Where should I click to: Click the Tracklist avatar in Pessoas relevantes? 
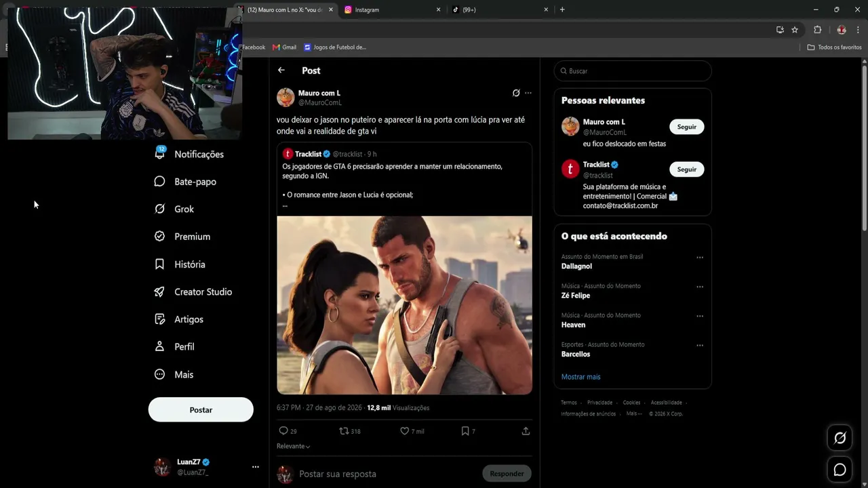click(x=570, y=169)
